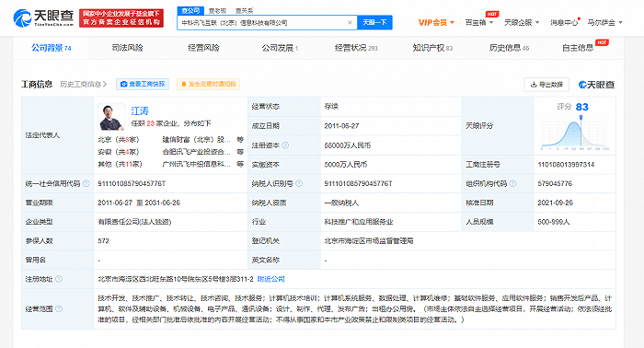Open the 江涛 legal representative profile link
This screenshot has width=644, height=348.
140,110
